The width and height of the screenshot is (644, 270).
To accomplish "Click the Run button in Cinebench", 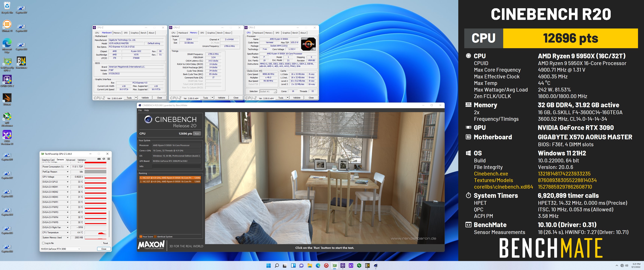I will (x=197, y=133).
